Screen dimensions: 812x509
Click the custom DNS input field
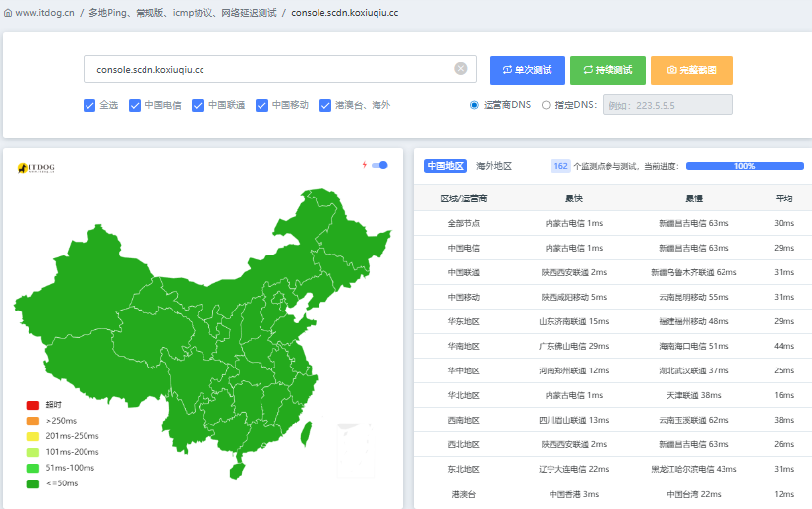[667, 105]
